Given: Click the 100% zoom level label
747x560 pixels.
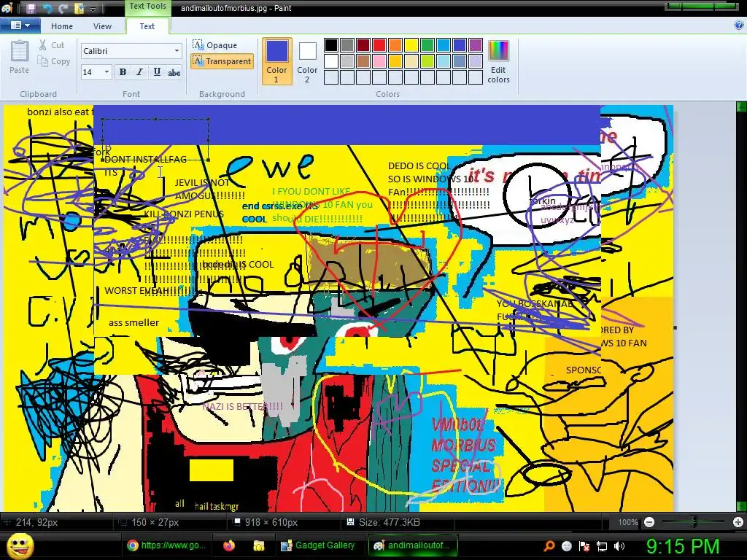Looking at the screenshot, I should pos(627,522).
